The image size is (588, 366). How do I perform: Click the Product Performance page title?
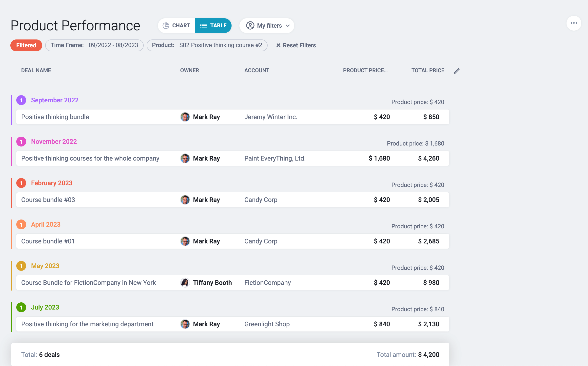point(75,26)
